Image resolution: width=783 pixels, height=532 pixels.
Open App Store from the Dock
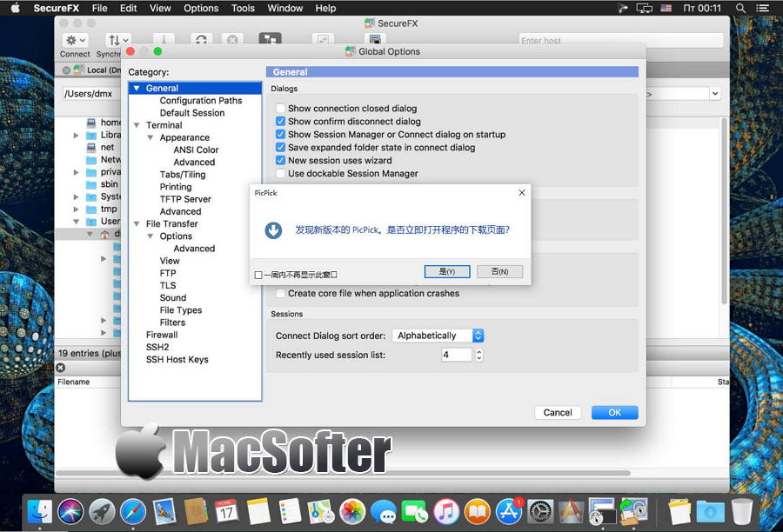tap(509, 511)
